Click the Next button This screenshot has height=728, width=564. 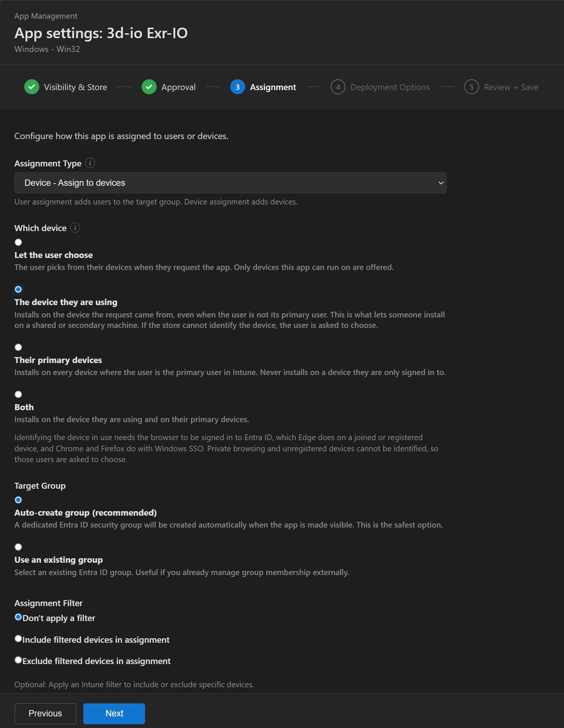pyautogui.click(x=114, y=713)
